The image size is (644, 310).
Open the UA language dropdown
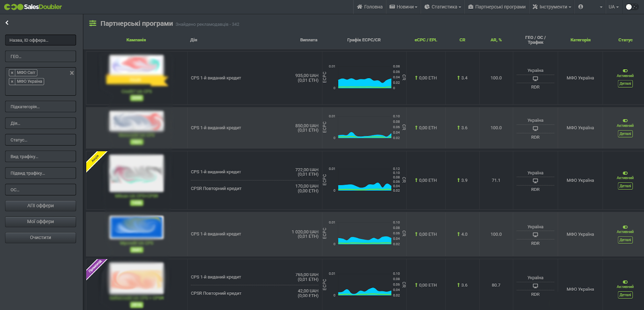click(x=613, y=7)
